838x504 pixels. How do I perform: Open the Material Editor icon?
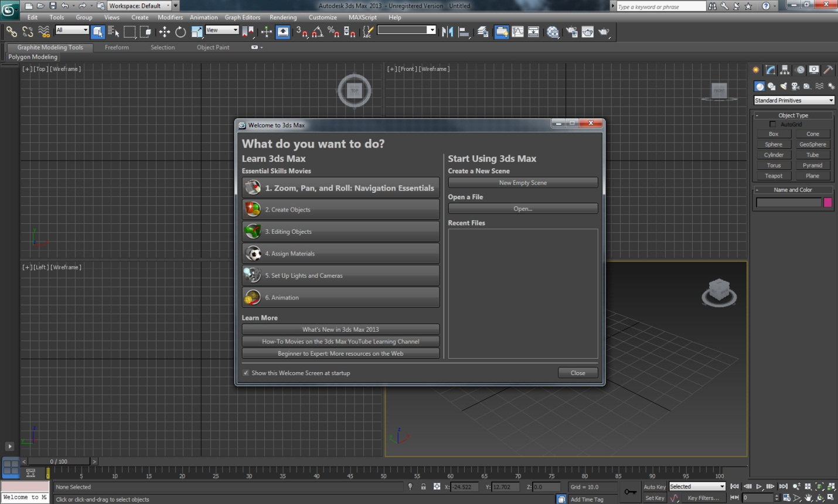pyautogui.click(x=553, y=32)
